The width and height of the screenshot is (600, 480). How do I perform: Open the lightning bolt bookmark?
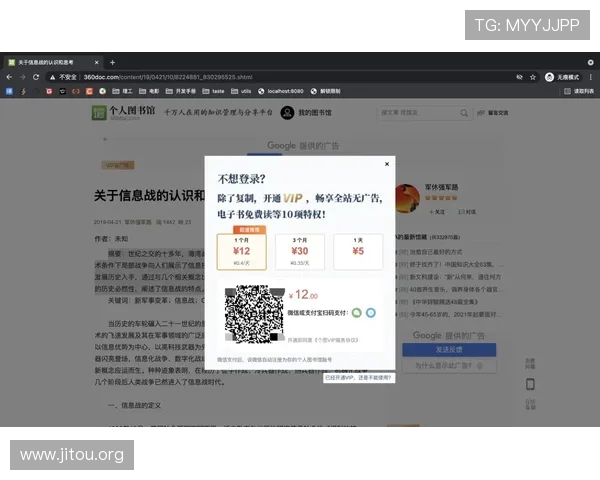[23, 91]
